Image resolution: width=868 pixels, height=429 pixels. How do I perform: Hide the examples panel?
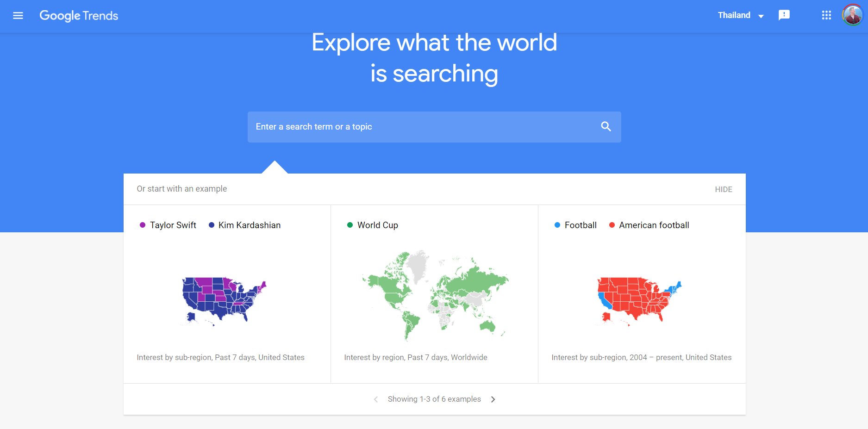click(x=723, y=189)
